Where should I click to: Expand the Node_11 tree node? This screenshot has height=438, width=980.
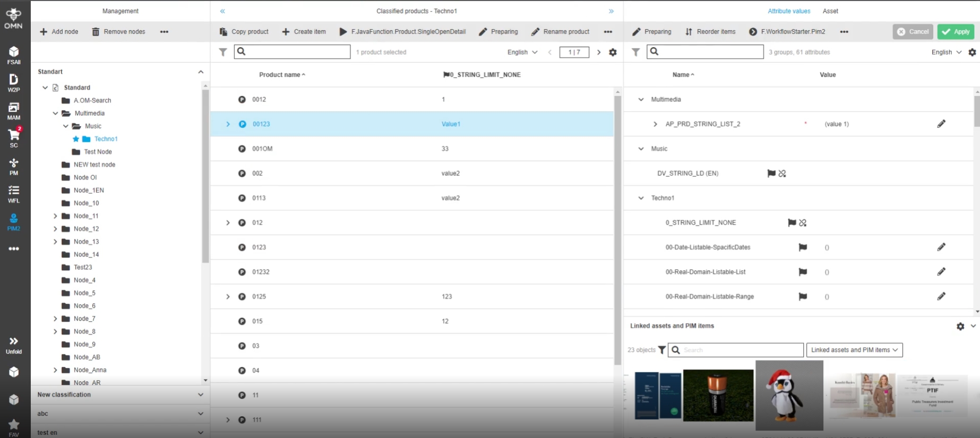(x=55, y=216)
